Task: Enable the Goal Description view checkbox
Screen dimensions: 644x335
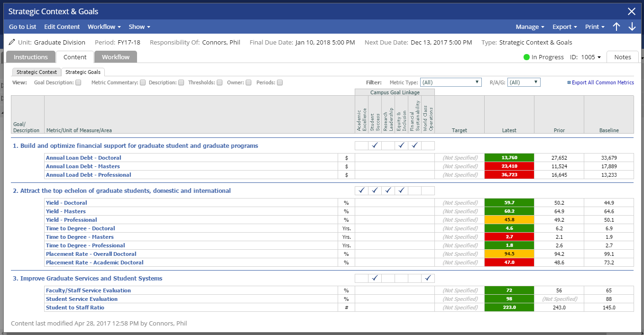Action: [x=78, y=82]
